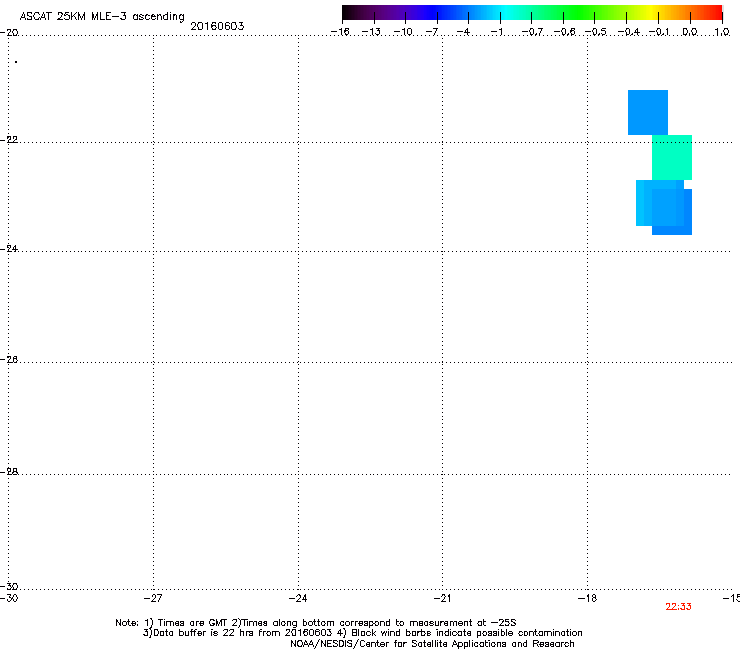740x650 pixels.
Task: Click the -27 longitude axis label
Action: point(153,599)
